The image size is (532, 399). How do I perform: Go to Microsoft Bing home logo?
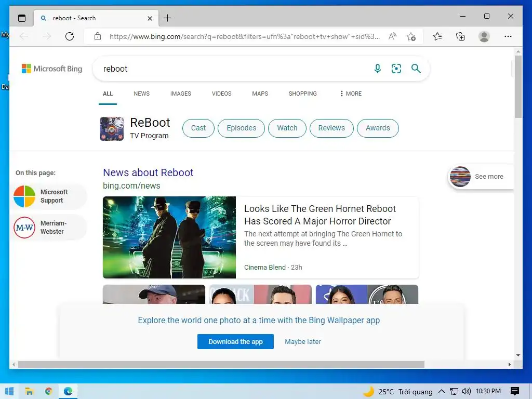pos(52,69)
